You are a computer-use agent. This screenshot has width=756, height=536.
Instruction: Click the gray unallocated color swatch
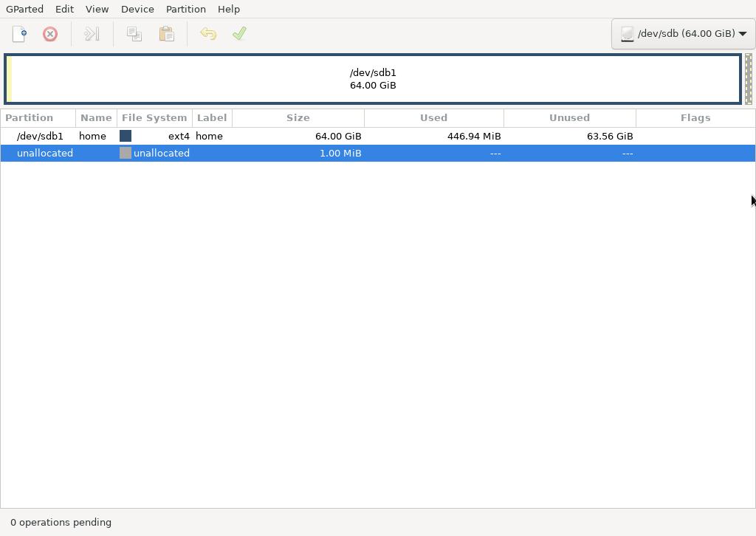click(x=126, y=154)
